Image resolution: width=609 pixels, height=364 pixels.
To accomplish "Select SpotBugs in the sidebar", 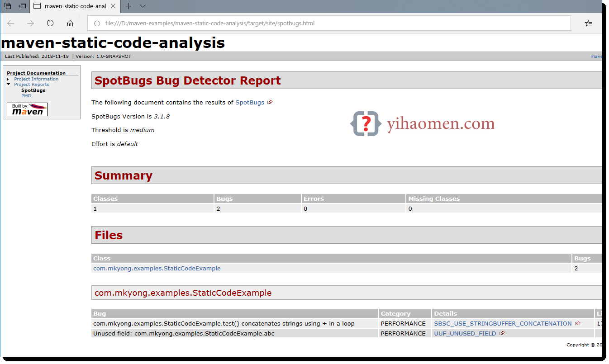I will 33,90.
